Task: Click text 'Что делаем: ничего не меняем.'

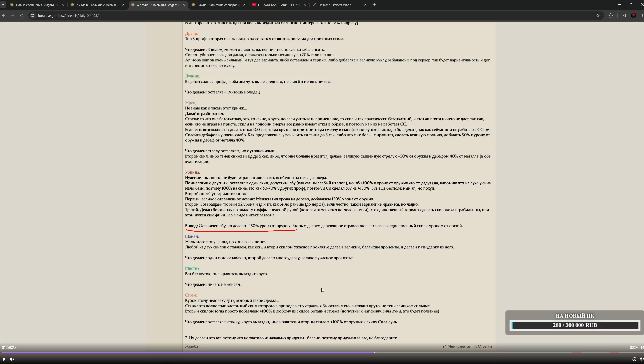Action: click(213, 284)
